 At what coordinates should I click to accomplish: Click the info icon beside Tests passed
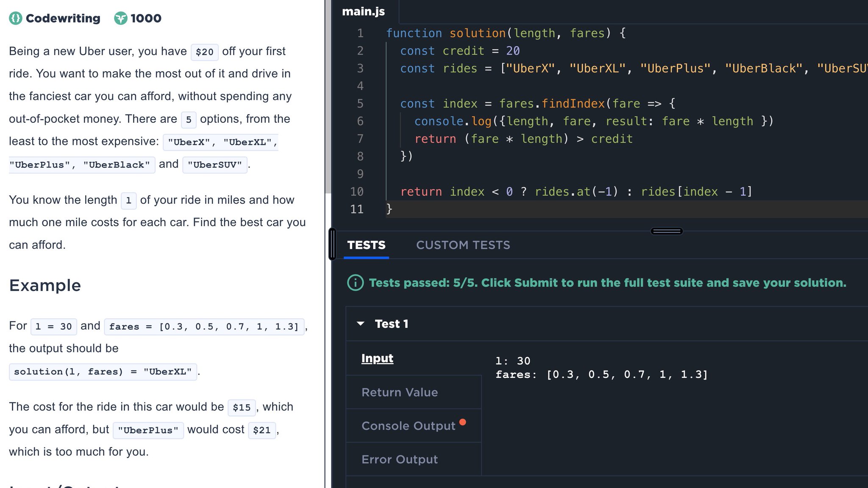pyautogui.click(x=355, y=283)
